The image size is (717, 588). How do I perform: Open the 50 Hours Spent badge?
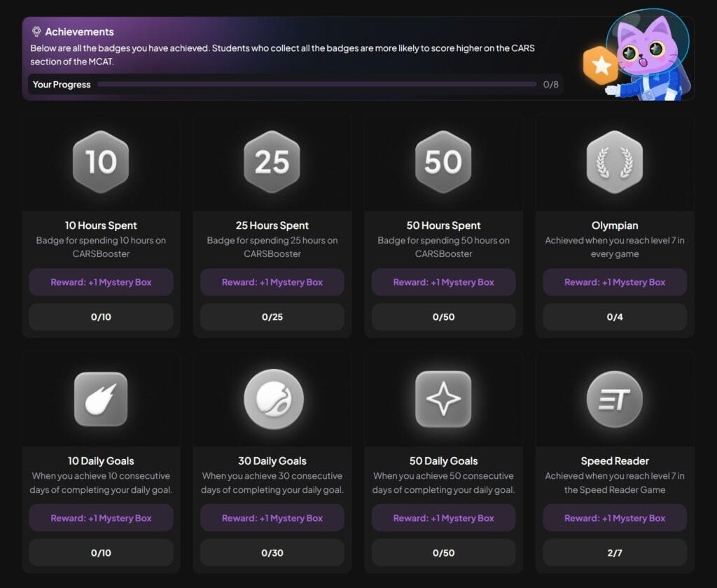pos(443,162)
